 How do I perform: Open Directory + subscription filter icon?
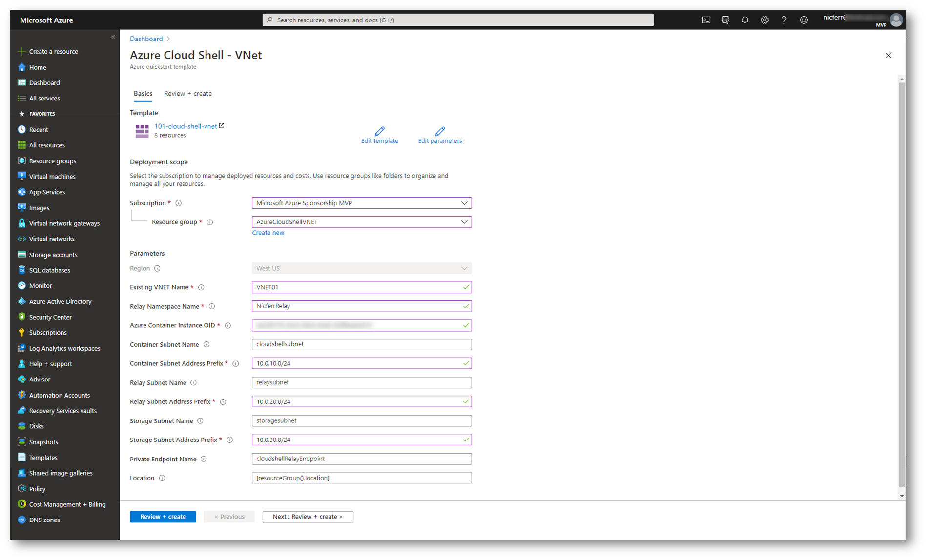coord(725,20)
